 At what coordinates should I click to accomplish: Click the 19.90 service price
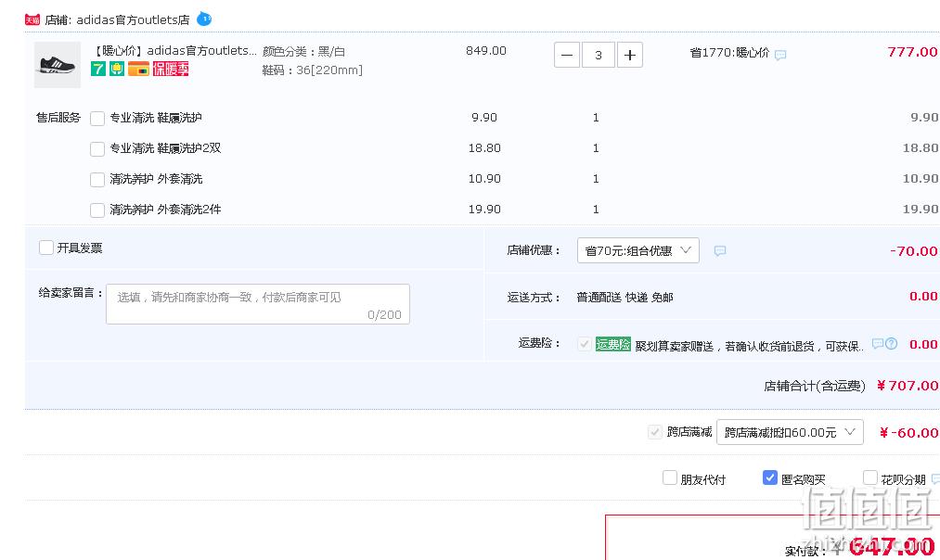click(484, 209)
